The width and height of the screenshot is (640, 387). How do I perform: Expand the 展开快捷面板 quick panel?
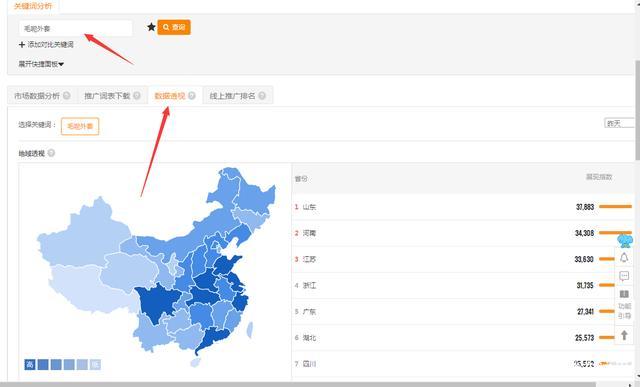tap(41, 64)
